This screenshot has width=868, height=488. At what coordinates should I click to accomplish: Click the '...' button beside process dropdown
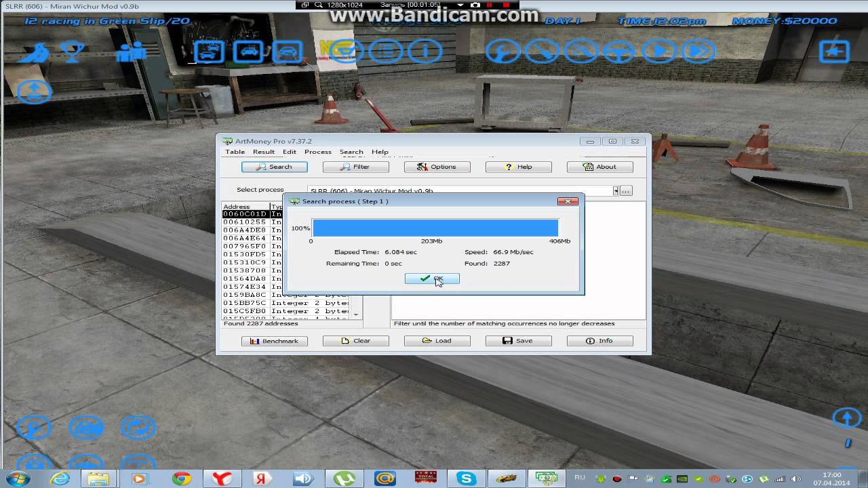click(x=625, y=191)
